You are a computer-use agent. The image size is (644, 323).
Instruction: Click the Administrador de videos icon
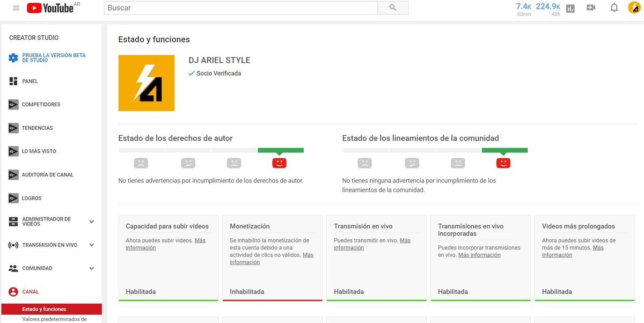(x=13, y=222)
